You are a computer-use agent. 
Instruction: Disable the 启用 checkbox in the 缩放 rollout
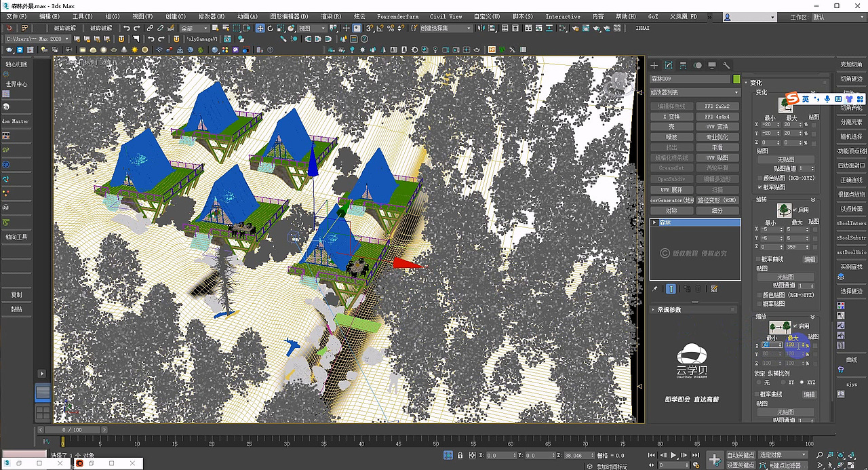coord(794,326)
